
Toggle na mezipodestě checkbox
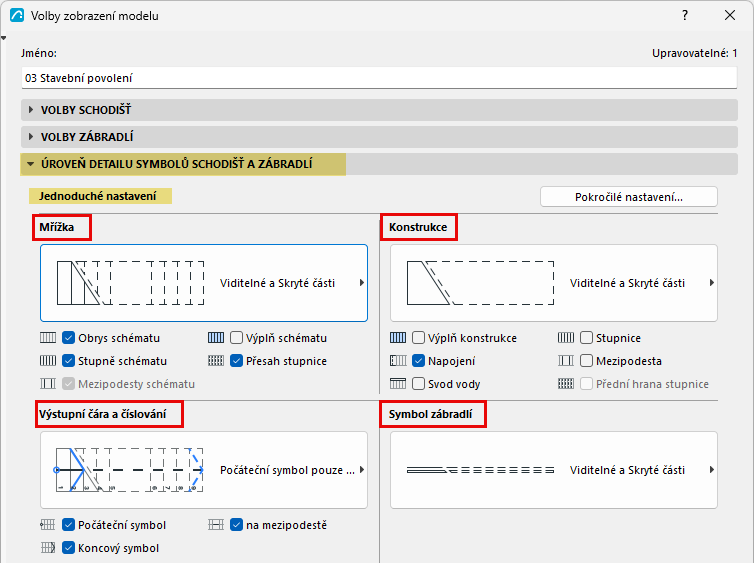pyautogui.click(x=236, y=525)
